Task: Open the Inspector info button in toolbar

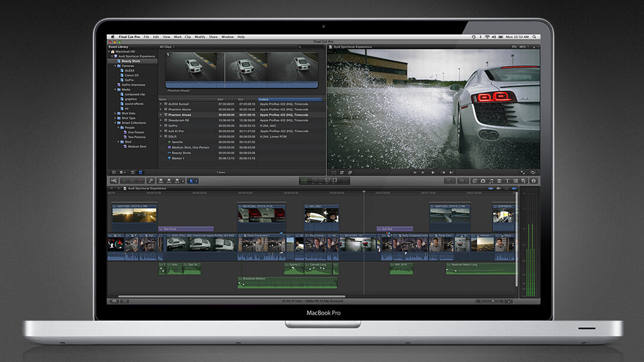Action: click(x=533, y=180)
